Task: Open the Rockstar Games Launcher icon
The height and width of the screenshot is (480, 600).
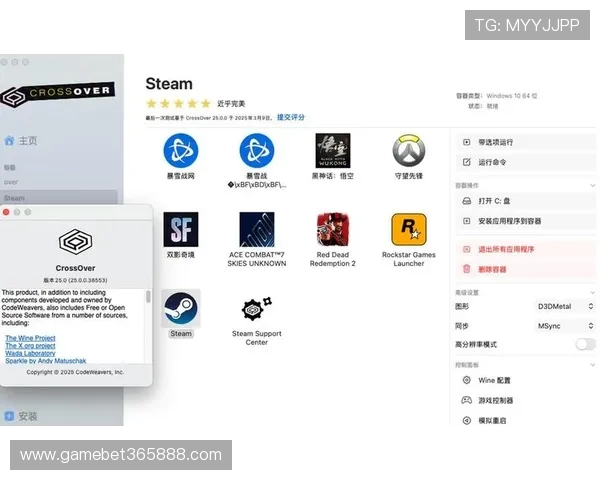Action: pos(409,229)
